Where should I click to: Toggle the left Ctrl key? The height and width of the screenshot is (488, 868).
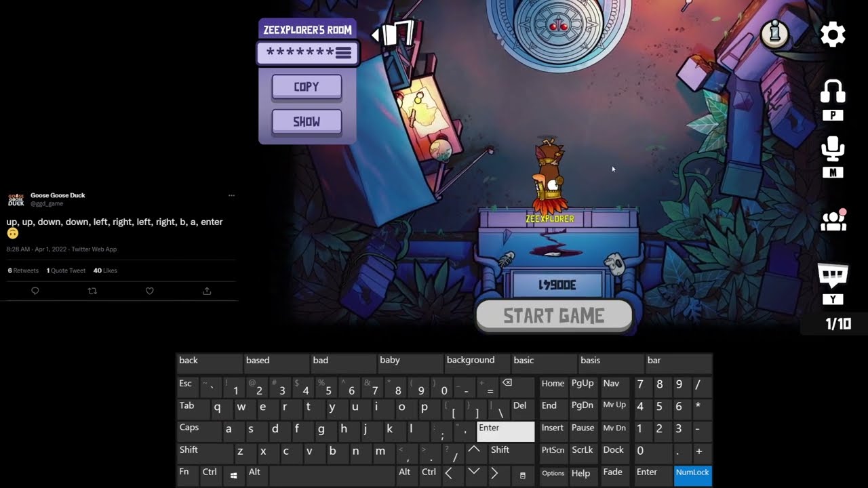click(210, 475)
